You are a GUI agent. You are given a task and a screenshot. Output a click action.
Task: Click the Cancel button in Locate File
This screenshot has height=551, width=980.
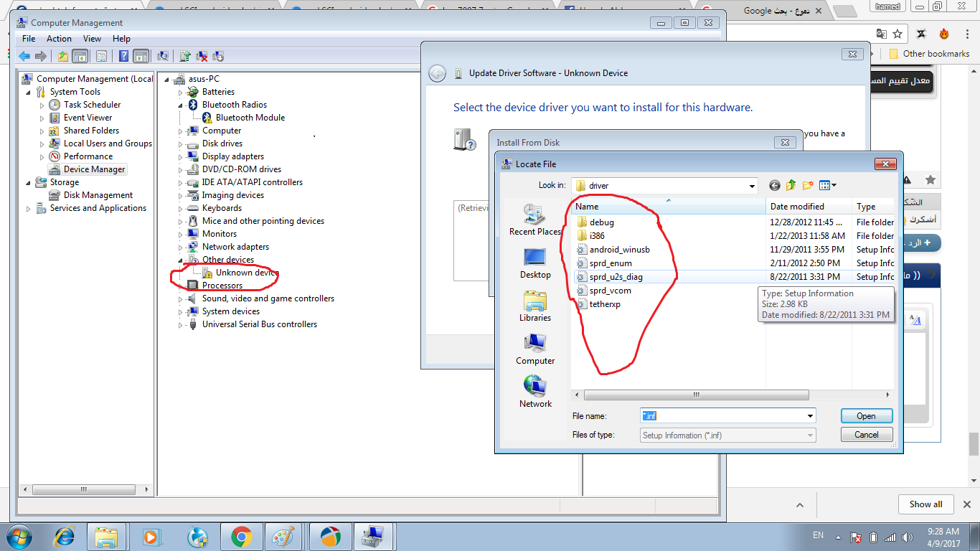click(x=866, y=435)
